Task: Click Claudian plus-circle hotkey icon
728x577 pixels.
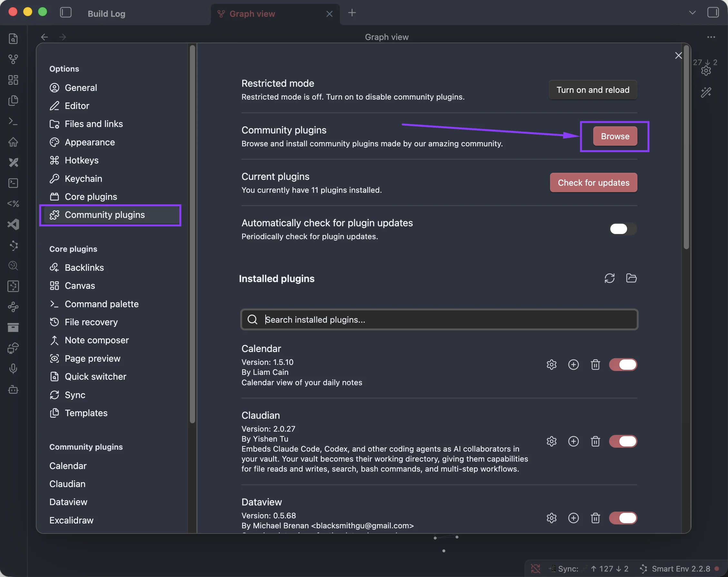Action: (x=573, y=441)
